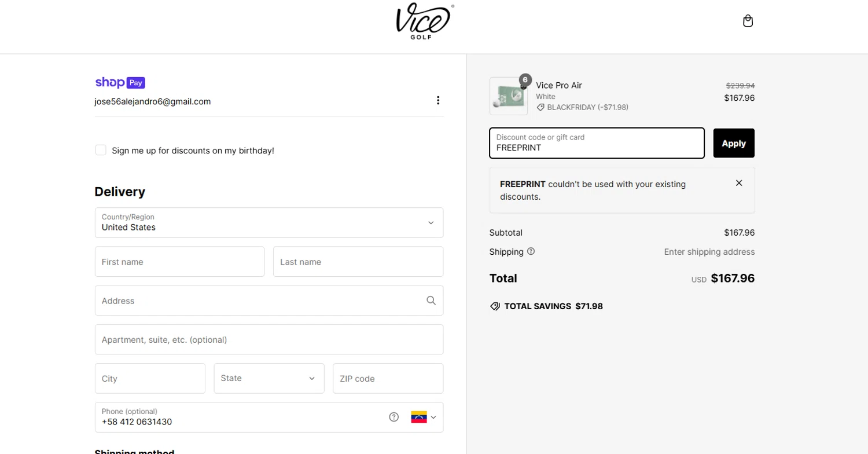Click the Shop Pay logo
Screen dimensions: 868x454
120,83
